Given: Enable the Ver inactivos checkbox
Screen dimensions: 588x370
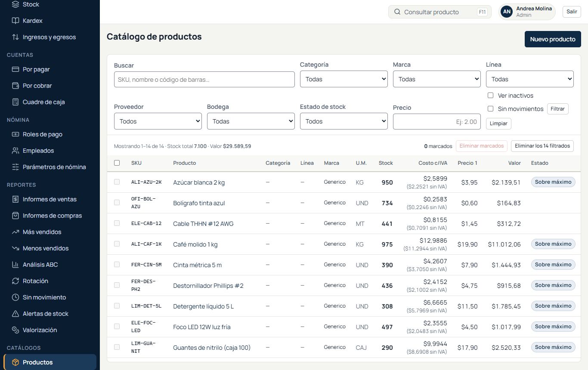Looking at the screenshot, I should [490, 96].
